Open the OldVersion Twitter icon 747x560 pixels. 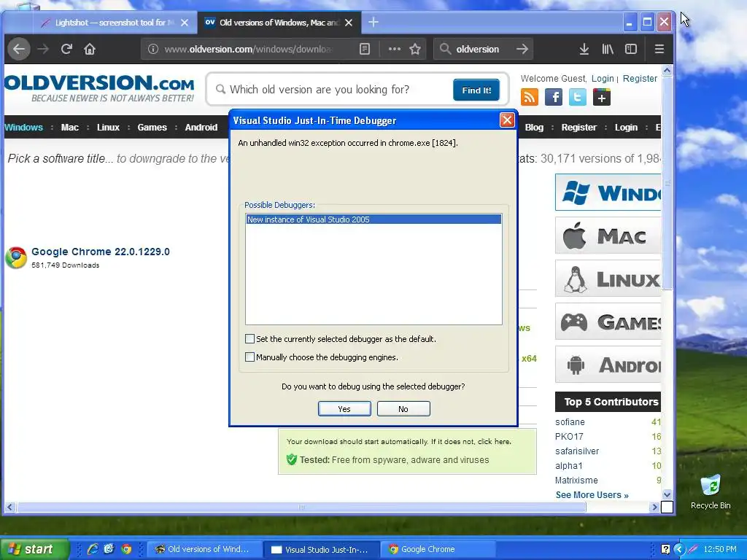(578, 97)
